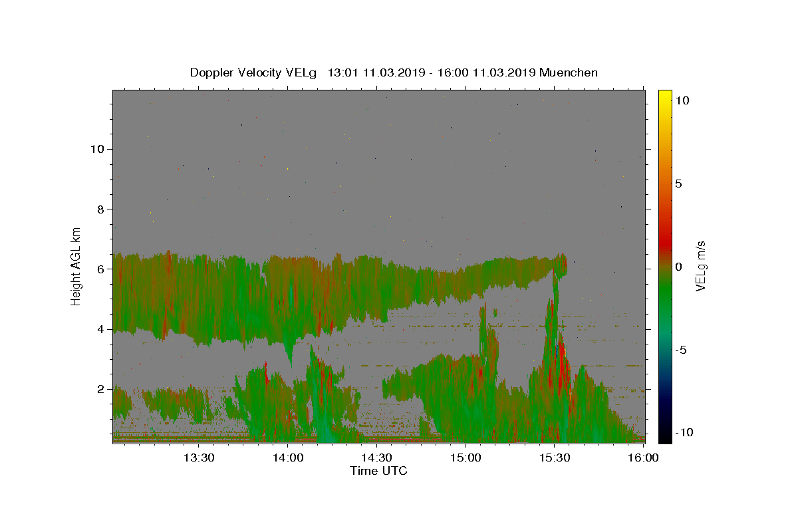Click the 15:00 time tick label
Image resolution: width=798 pixels, height=532 pixels.
tap(465, 458)
